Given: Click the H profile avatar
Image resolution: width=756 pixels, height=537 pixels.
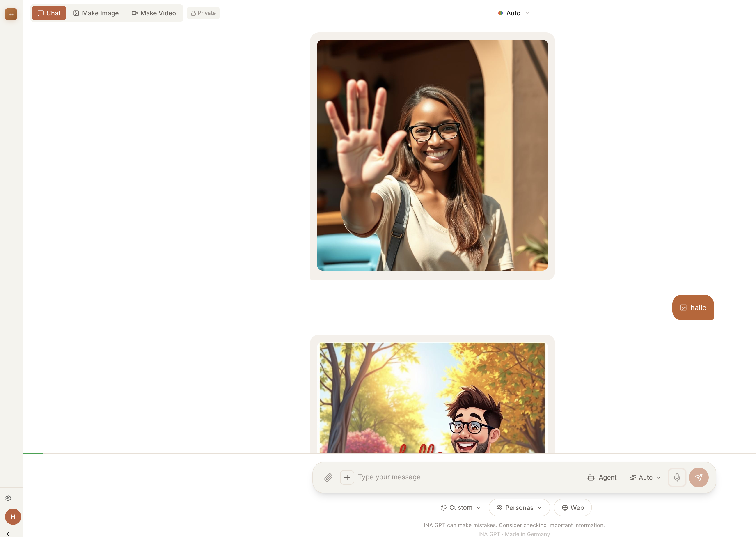Looking at the screenshot, I should click(13, 516).
